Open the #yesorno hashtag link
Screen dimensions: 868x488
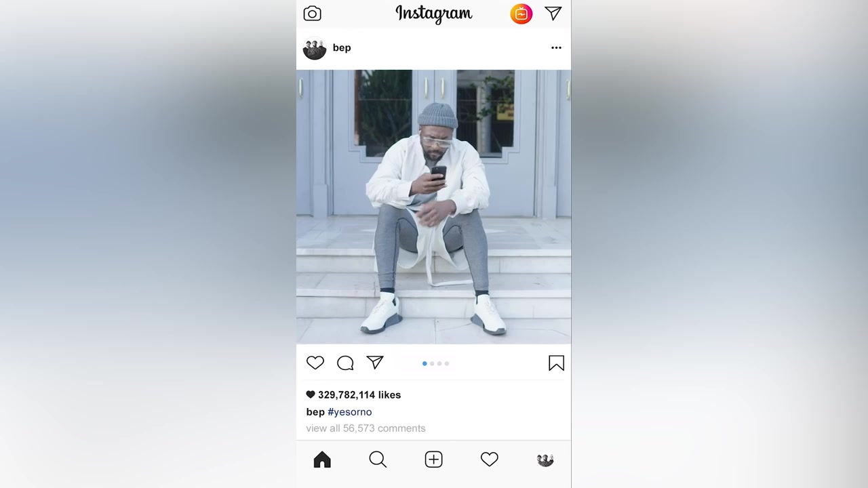click(350, 411)
